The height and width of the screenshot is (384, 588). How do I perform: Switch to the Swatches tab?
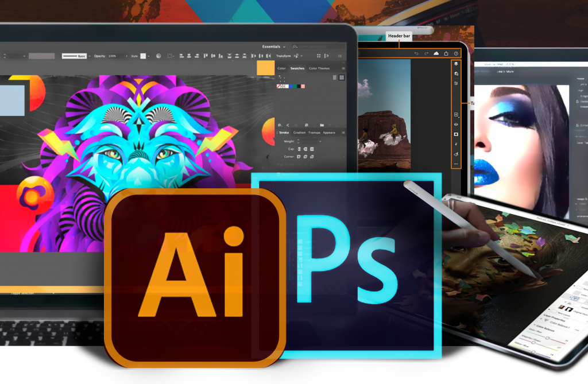click(x=297, y=68)
